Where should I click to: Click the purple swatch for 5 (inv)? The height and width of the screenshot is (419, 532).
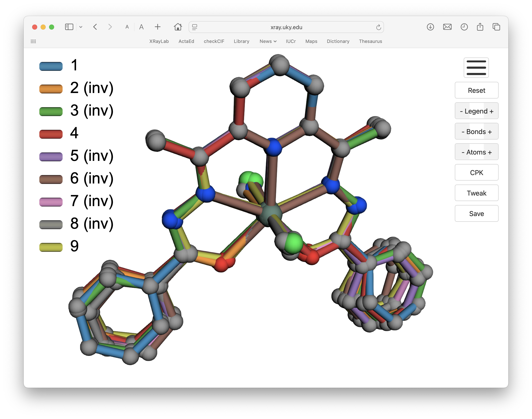click(x=51, y=156)
